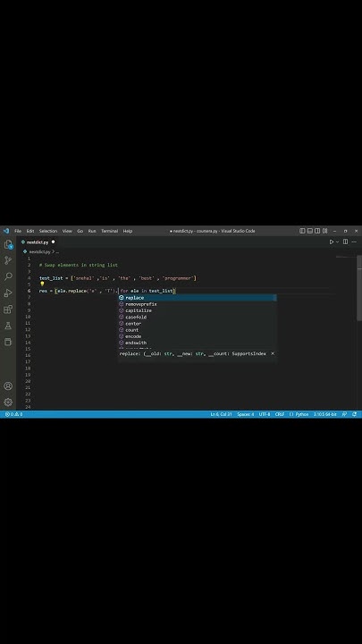Change CRLF end of line sequence
The height and width of the screenshot is (644, 362).
tap(280, 414)
